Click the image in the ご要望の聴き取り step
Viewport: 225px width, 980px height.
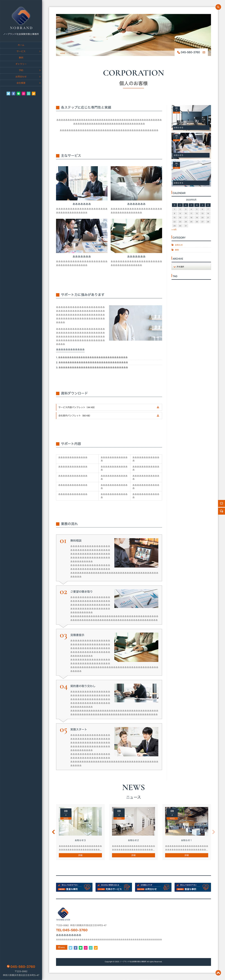pyautogui.click(x=136, y=598)
